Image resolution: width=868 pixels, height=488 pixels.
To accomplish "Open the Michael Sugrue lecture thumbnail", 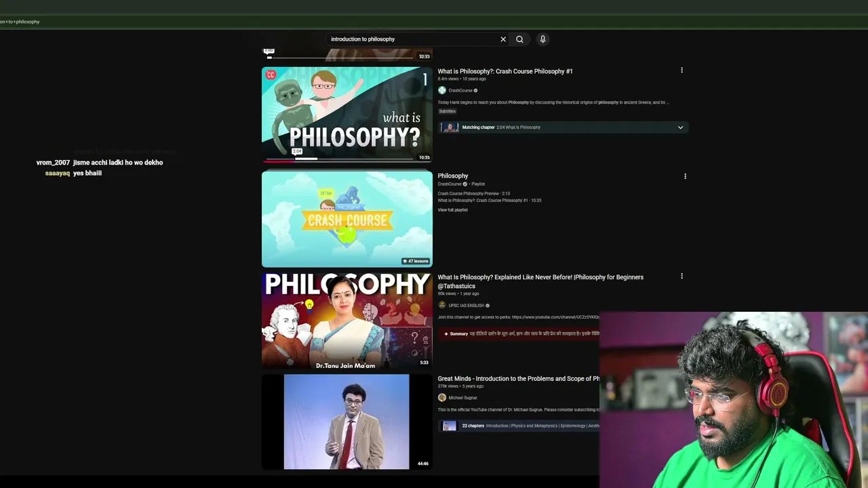I will pos(347,422).
